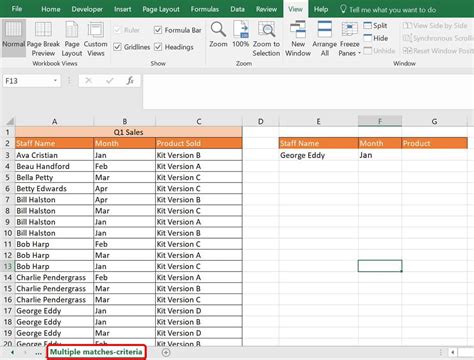Viewport: 474px width, 360px height.
Task: Select the Multiple matches-criteria sheet tab
Action: 96,352
